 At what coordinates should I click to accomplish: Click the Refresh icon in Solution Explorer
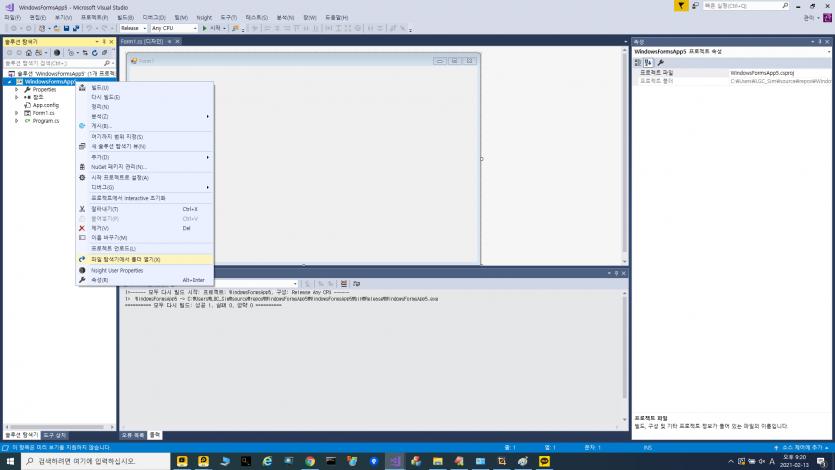(95, 53)
